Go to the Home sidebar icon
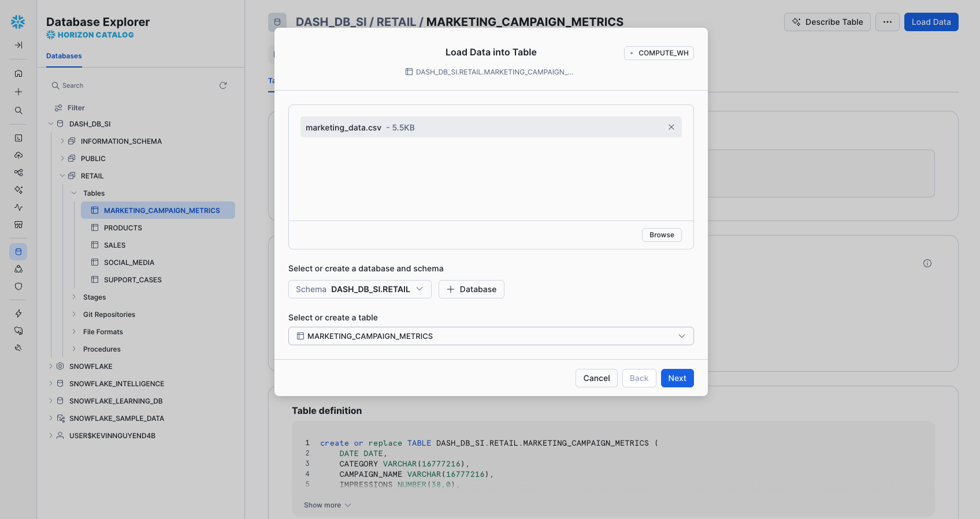Screen dimensions: 980x519 tap(18, 73)
